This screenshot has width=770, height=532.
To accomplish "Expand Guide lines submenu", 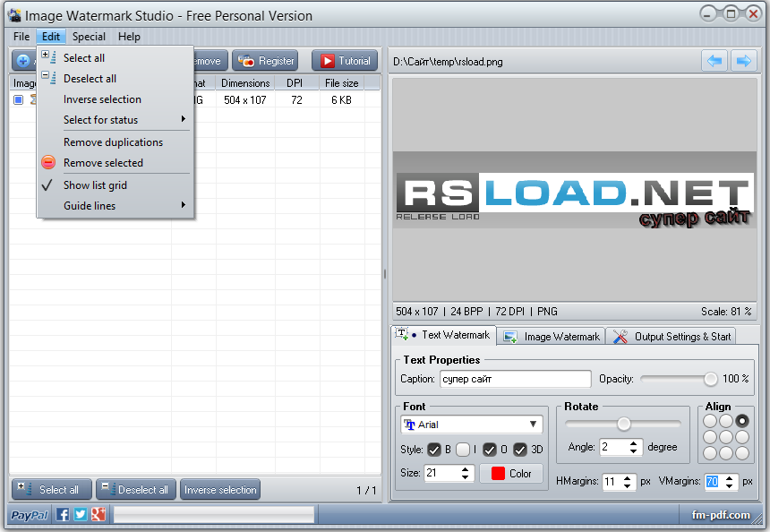I will pyautogui.click(x=115, y=205).
